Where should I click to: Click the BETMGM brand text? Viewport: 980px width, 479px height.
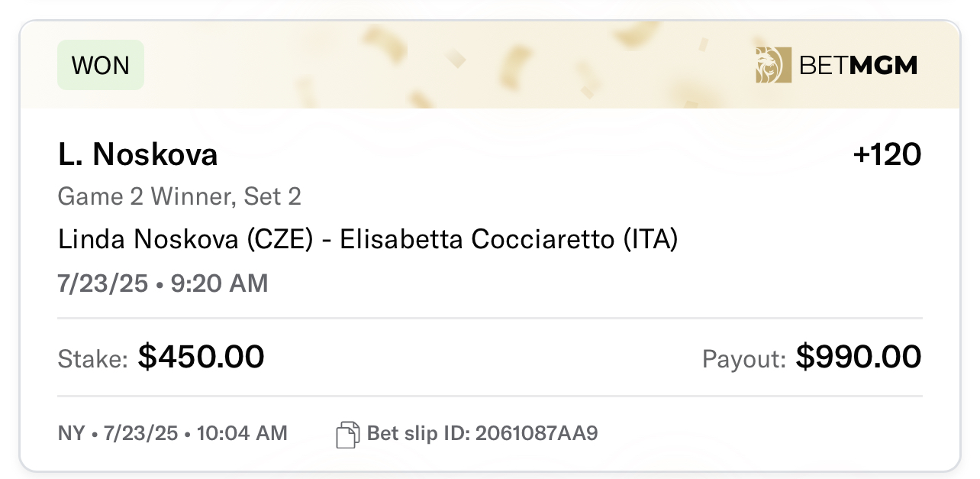(x=858, y=66)
